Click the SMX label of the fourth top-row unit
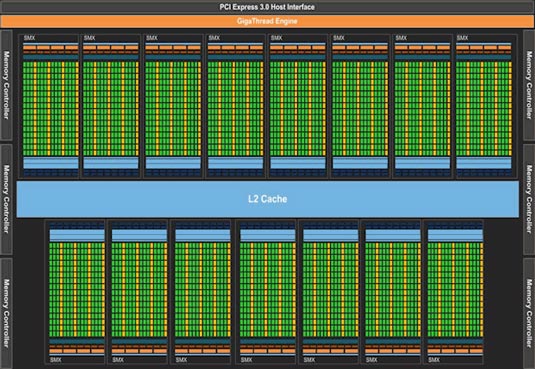Image resolution: width=535 pixels, height=369 pixels. coord(214,38)
